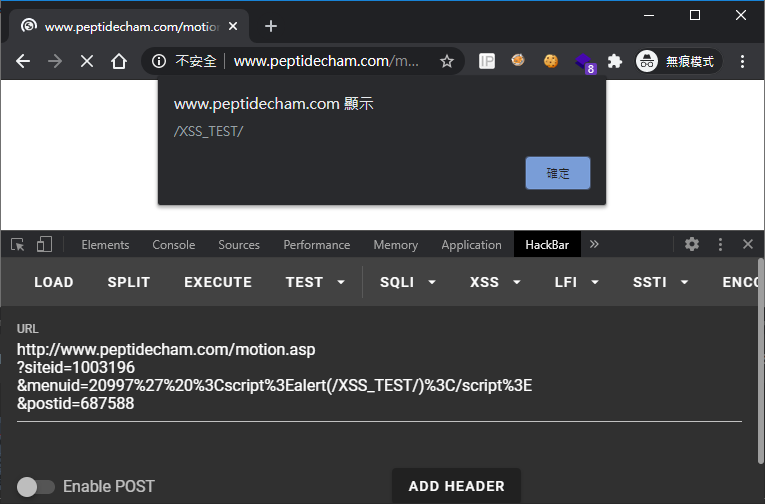The image size is (765, 504).
Task: Expand the SSTI dropdown
Action: tap(661, 282)
